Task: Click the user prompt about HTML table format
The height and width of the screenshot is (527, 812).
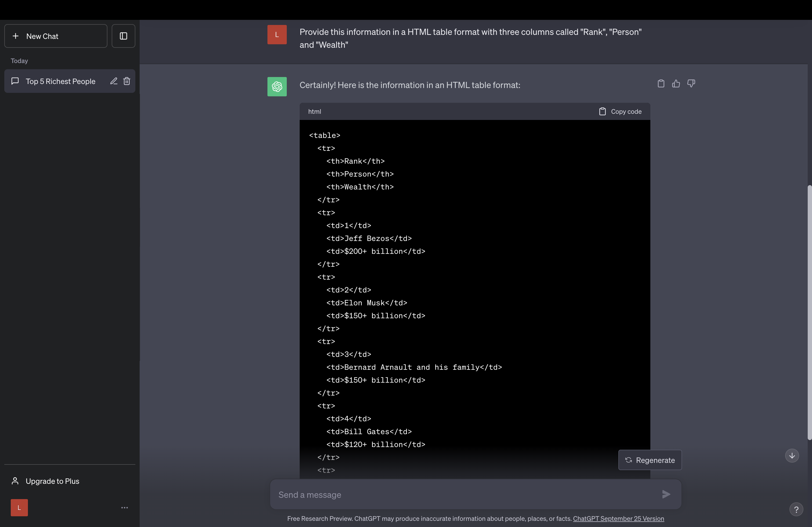Action: click(470, 38)
